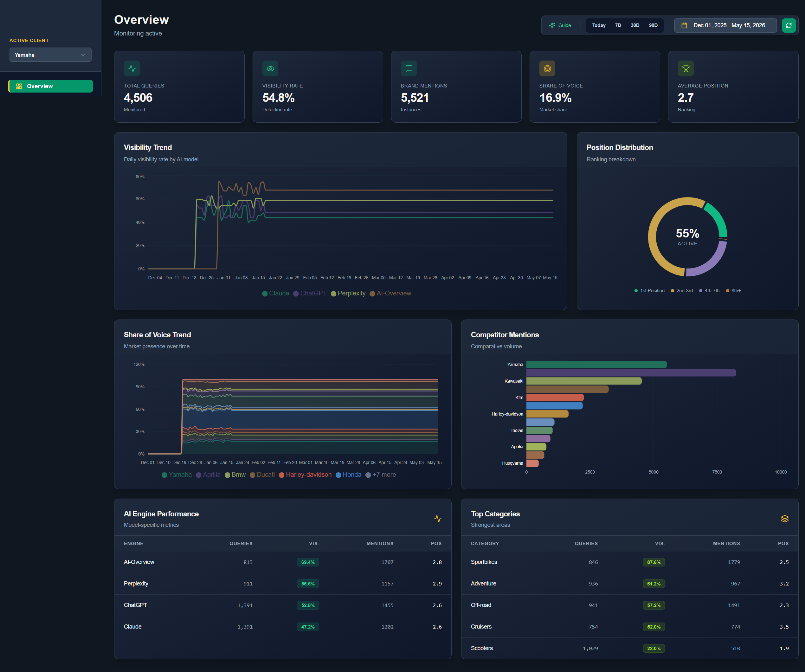Click the AI Engine Performance pulse icon
Screen dimensions: 805x672
click(x=438, y=519)
